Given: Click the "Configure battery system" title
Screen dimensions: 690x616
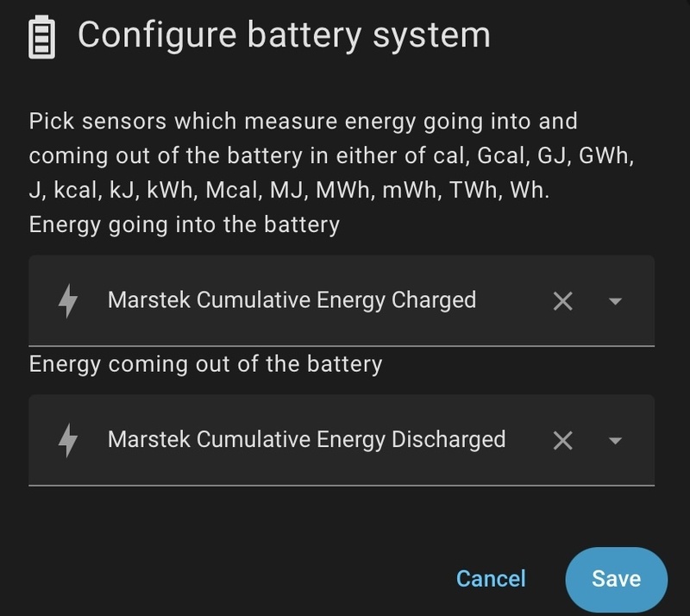Looking at the screenshot, I should [284, 35].
